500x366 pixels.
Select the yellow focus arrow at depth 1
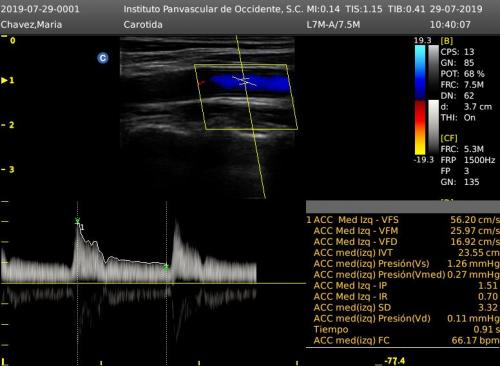(x=4, y=80)
